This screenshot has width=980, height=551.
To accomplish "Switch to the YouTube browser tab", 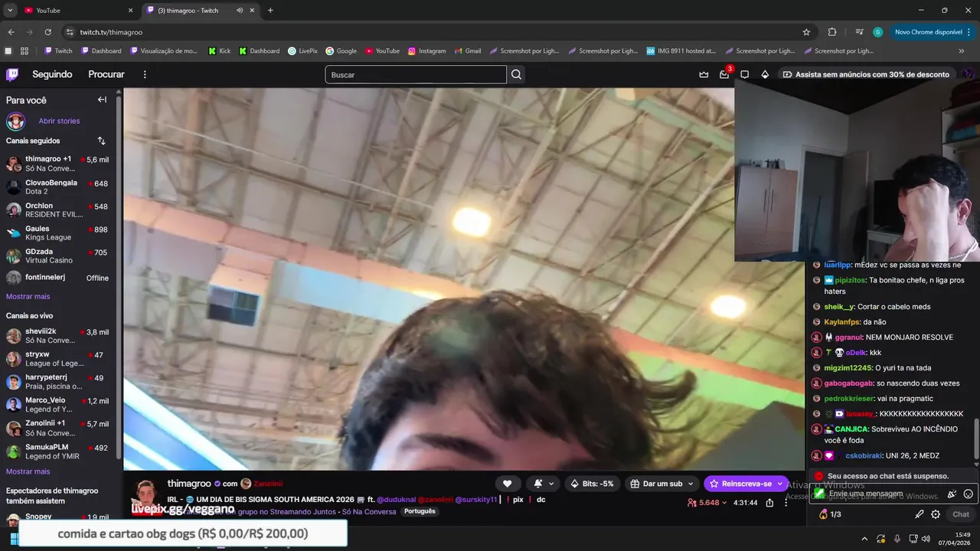I will coord(78,11).
